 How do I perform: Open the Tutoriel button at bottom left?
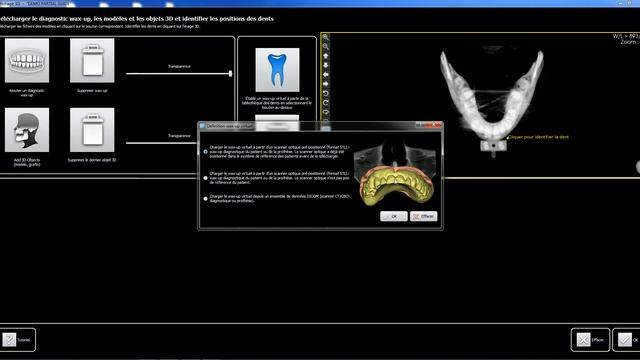(18, 340)
